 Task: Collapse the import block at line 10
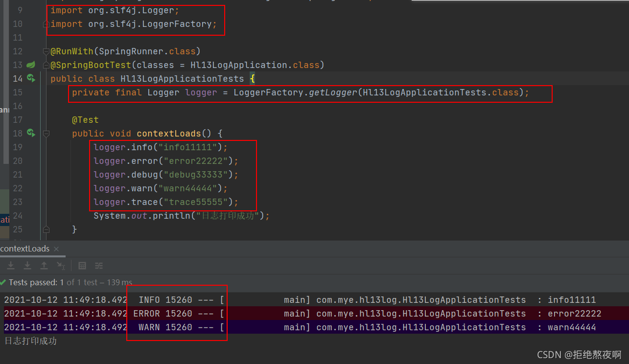point(46,24)
